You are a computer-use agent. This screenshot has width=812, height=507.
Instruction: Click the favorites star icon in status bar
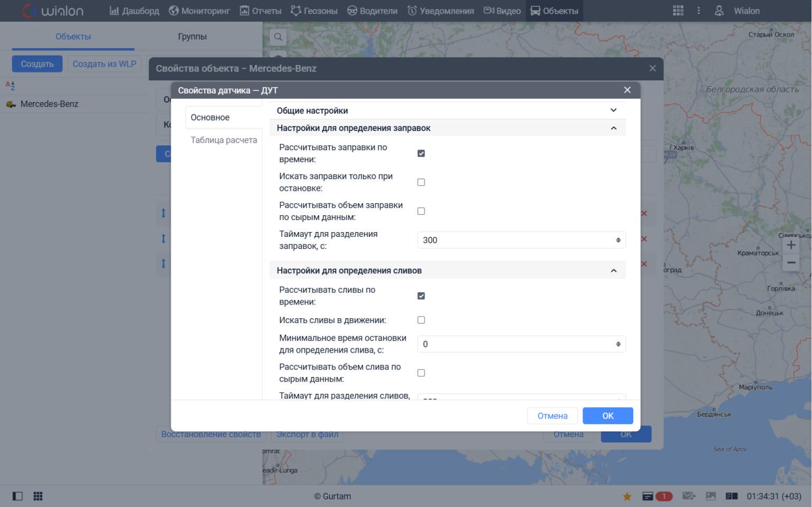[x=627, y=496]
